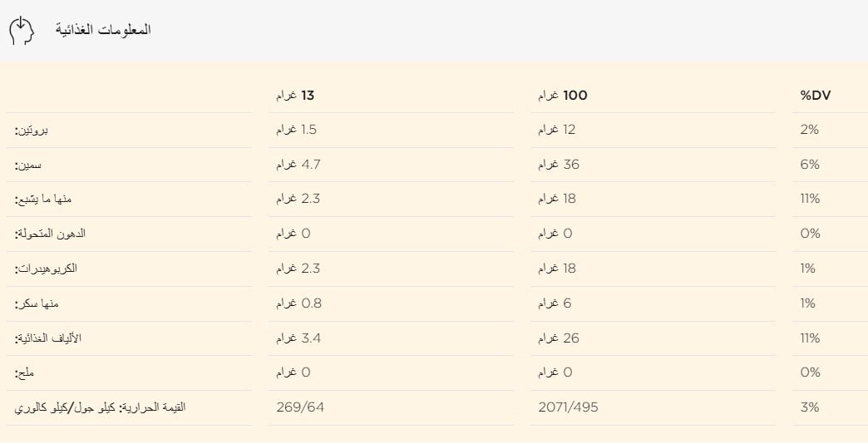Select the منها ما يشبع row label
This screenshot has height=444, width=868.
click(x=37, y=200)
